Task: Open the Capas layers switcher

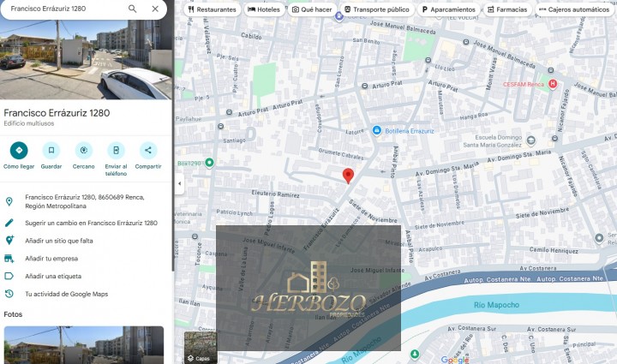Action: click(x=199, y=347)
